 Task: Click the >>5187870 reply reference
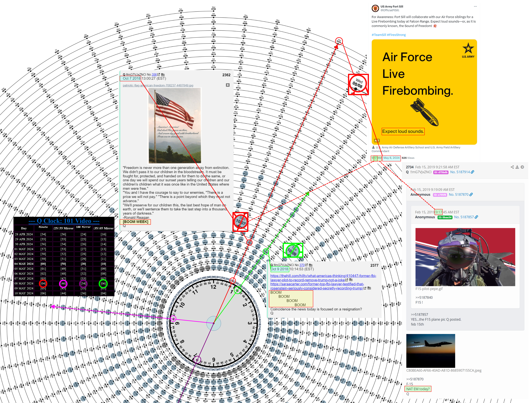coord(415,379)
